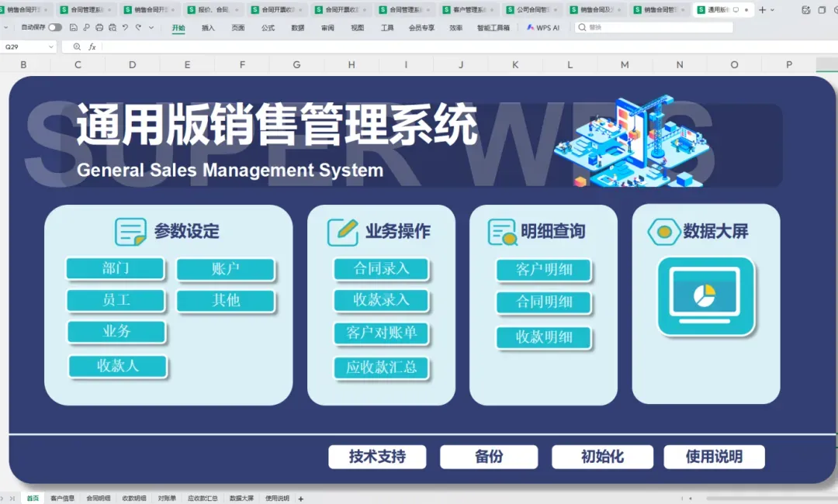This screenshot has height=504, width=838.
Task: Click the Print Preview icon
Action: 113,27
